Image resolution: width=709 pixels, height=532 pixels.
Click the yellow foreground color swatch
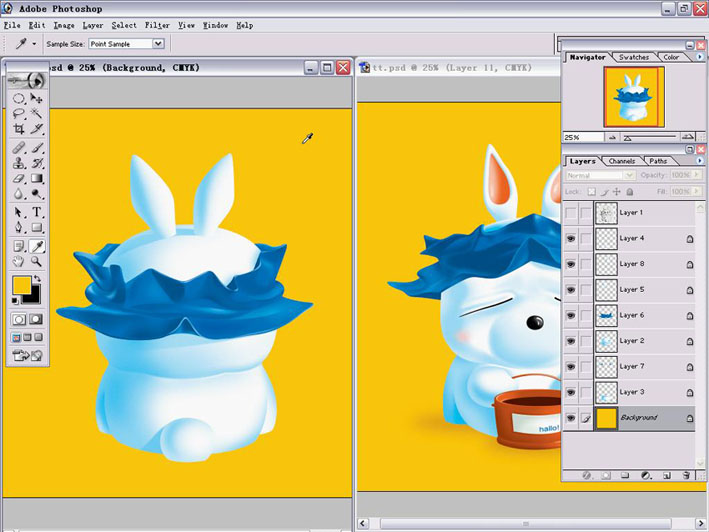point(21,285)
